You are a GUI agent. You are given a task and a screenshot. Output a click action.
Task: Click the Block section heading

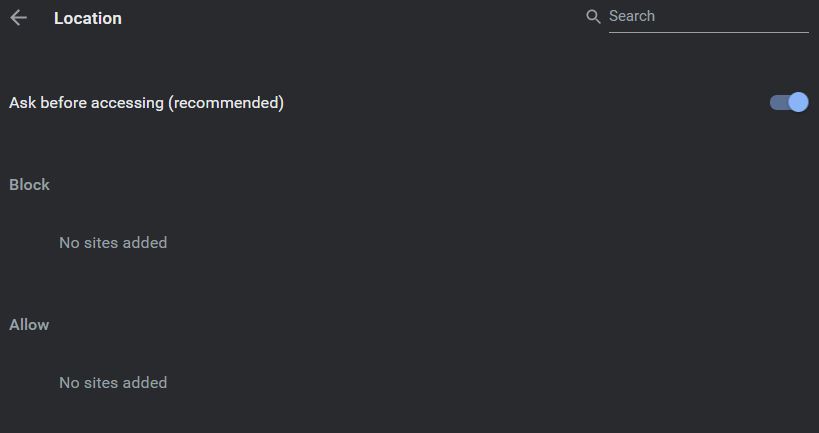click(x=29, y=184)
